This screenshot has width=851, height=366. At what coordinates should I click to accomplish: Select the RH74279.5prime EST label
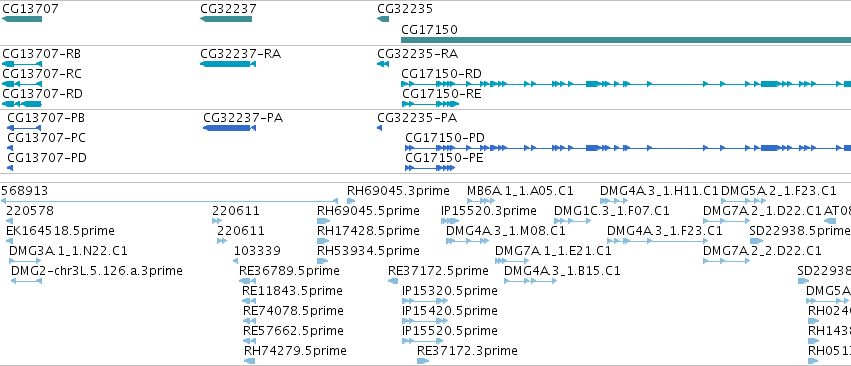(x=295, y=351)
